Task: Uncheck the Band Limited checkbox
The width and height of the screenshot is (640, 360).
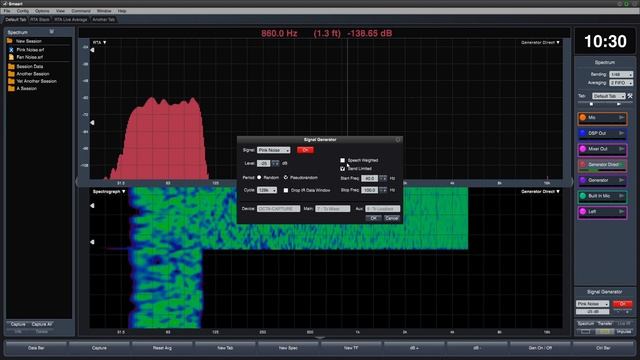Action: (342, 169)
